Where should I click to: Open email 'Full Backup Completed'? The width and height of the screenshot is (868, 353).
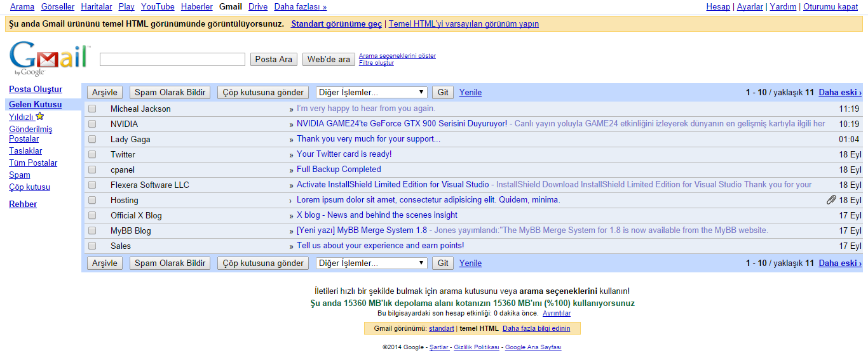click(x=339, y=170)
